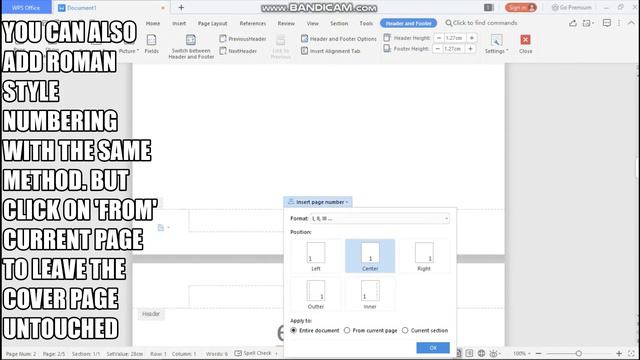Screen dimensions: 640x360
Task: Choose Outer page number position
Action: tap(316, 294)
